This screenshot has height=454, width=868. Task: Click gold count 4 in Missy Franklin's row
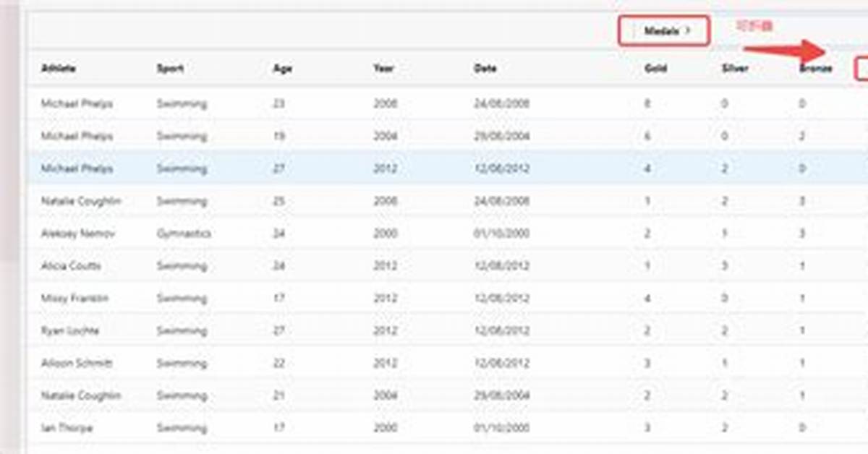point(647,299)
